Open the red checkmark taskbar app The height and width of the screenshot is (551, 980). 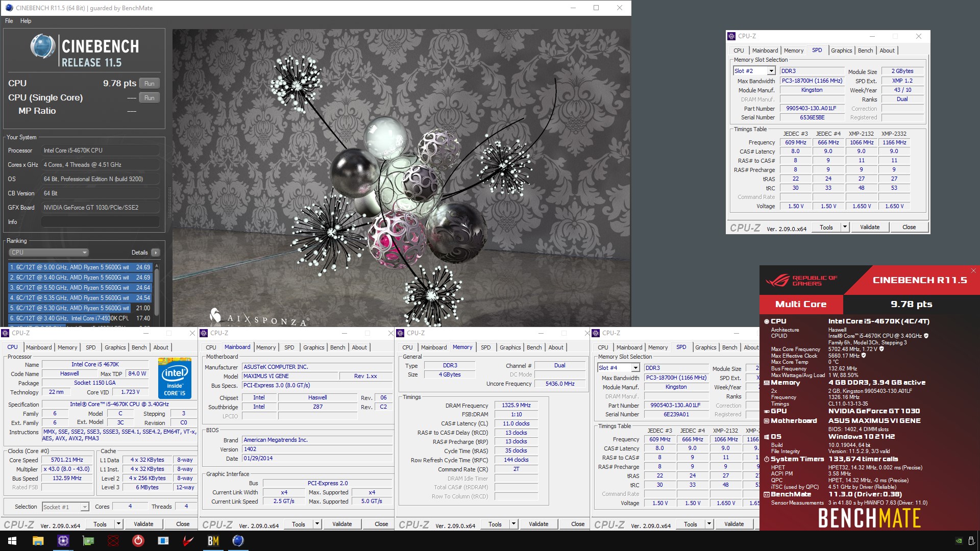[188, 541]
